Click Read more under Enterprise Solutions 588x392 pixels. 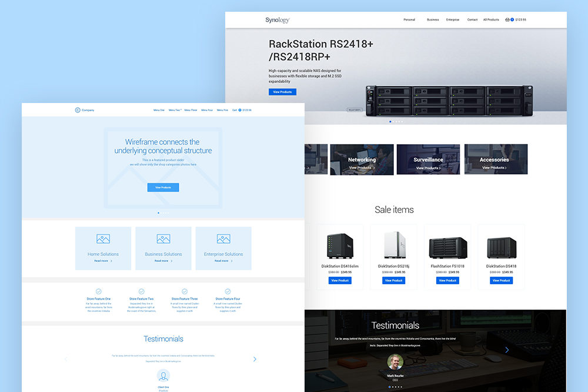pyautogui.click(x=223, y=261)
